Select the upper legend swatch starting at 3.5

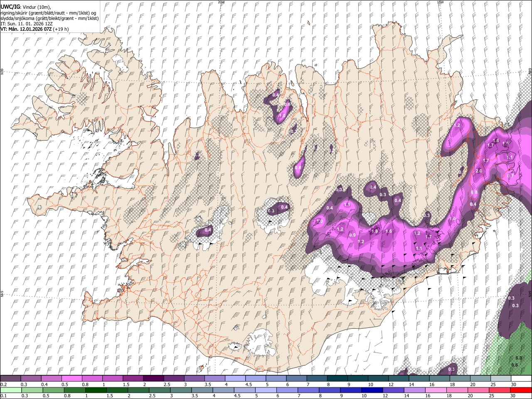[214, 379]
